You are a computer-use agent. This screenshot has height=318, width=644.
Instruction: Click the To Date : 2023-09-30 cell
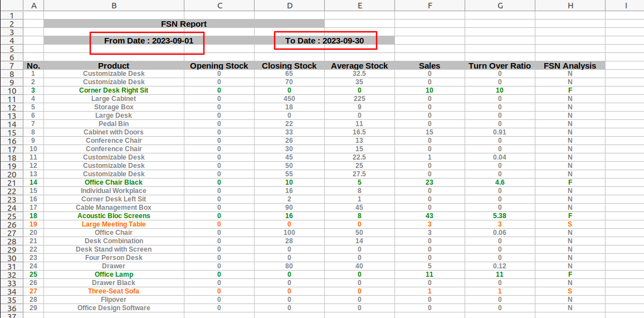tap(324, 41)
